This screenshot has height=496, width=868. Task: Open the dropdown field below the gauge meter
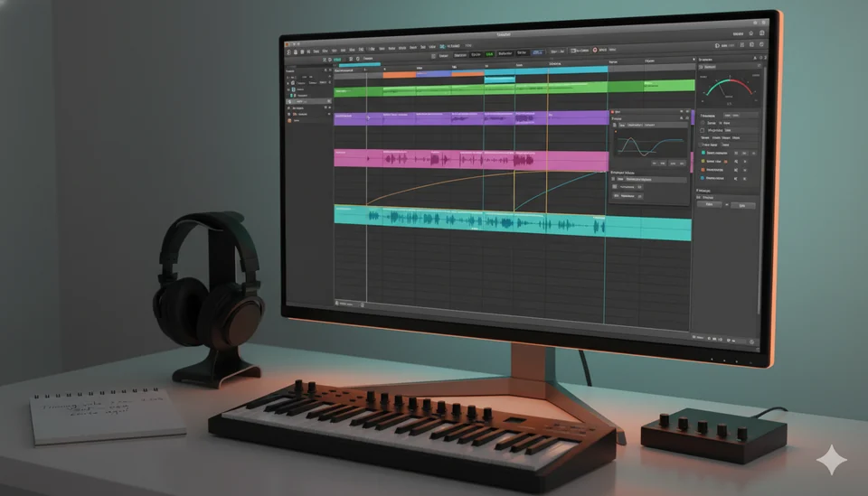point(741,116)
